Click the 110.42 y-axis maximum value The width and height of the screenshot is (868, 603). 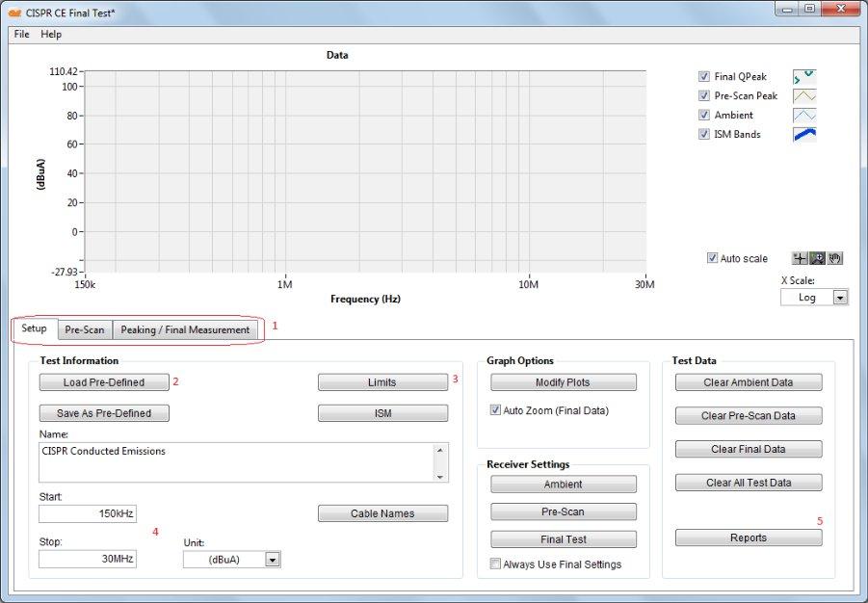pyautogui.click(x=64, y=71)
